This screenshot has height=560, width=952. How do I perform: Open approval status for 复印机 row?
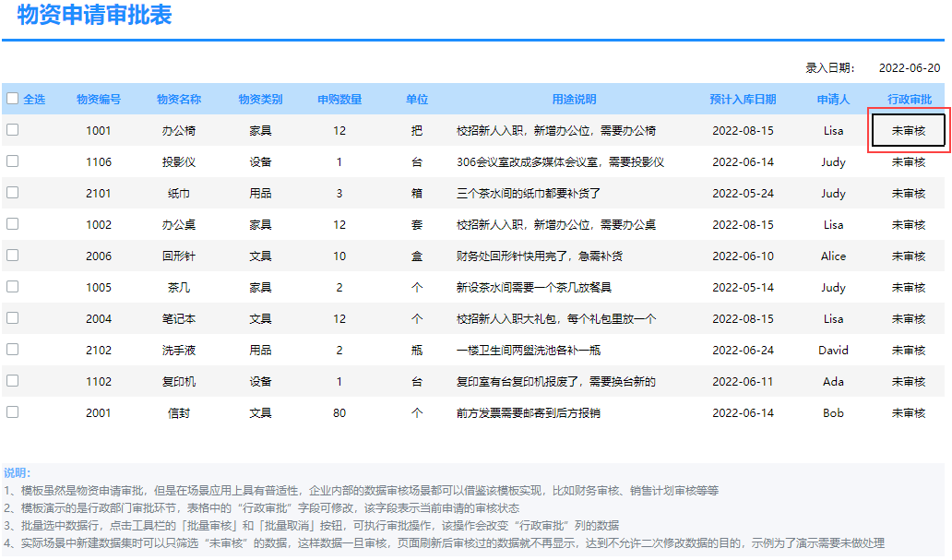[909, 381]
